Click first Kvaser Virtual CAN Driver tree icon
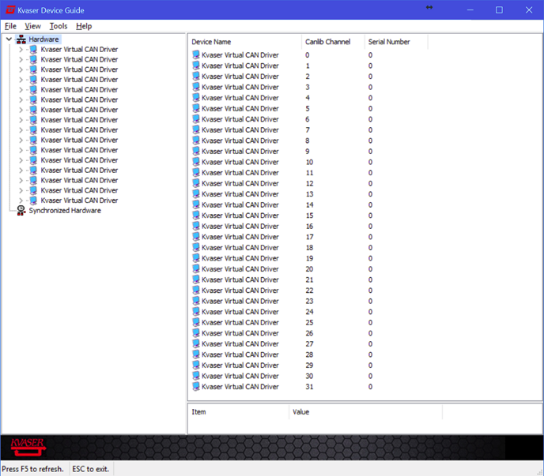 point(33,49)
